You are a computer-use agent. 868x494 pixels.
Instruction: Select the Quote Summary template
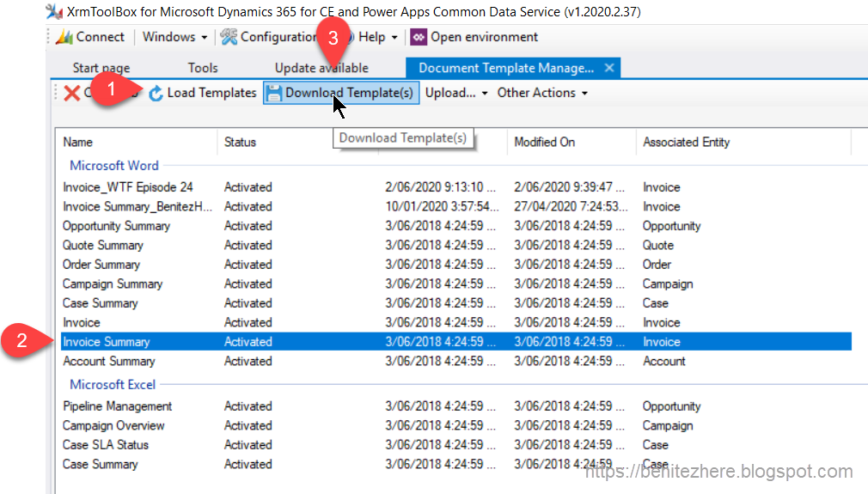pos(103,245)
